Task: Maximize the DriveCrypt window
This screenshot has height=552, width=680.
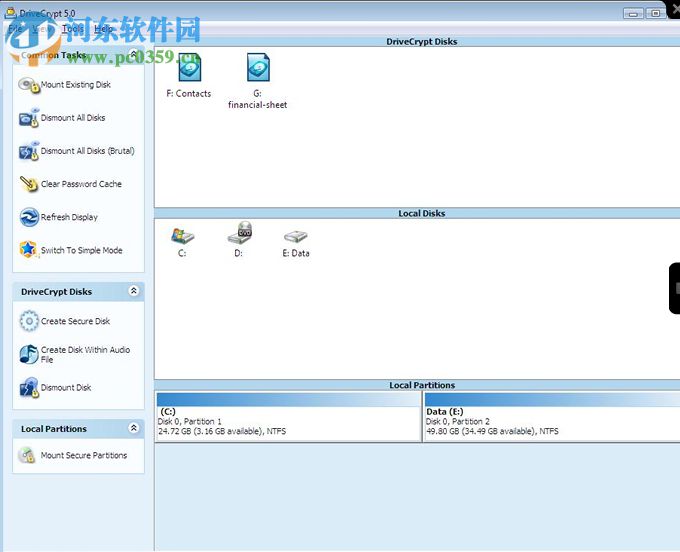Action: (656, 13)
